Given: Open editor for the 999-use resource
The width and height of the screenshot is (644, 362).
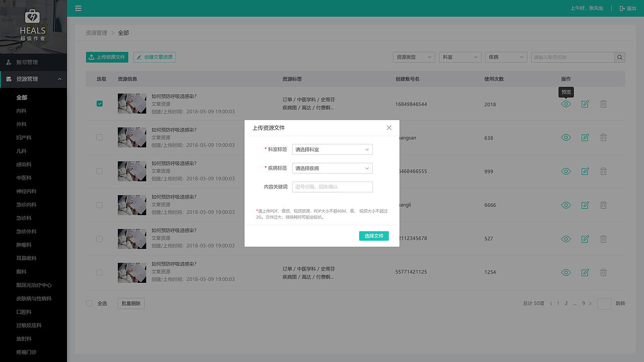Looking at the screenshot, I should (585, 171).
